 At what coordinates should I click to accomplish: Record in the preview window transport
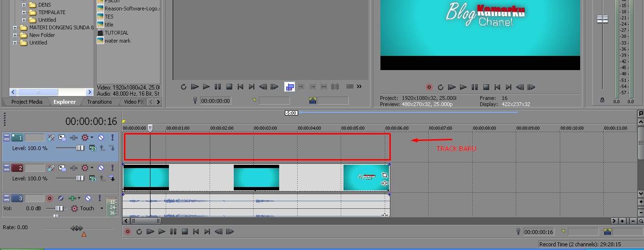(429, 87)
